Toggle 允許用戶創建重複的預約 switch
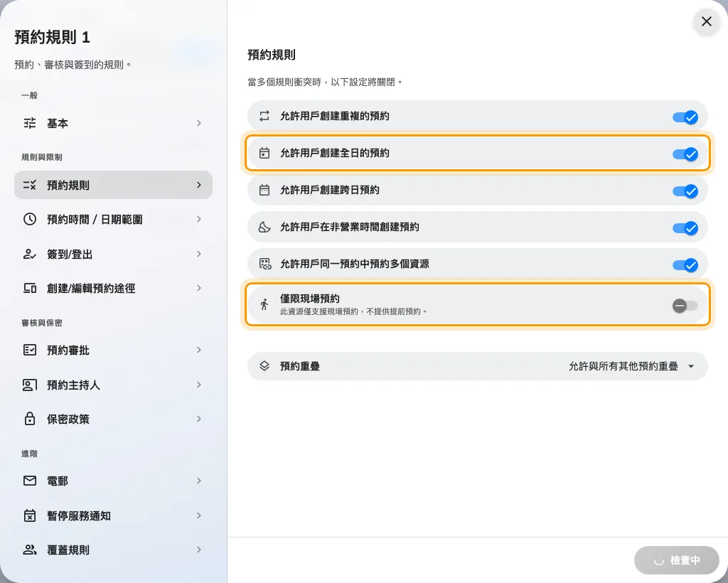The image size is (728, 583). click(685, 117)
